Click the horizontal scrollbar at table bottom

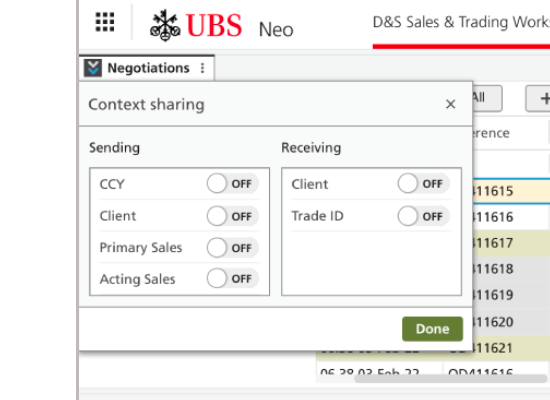tap(450, 379)
